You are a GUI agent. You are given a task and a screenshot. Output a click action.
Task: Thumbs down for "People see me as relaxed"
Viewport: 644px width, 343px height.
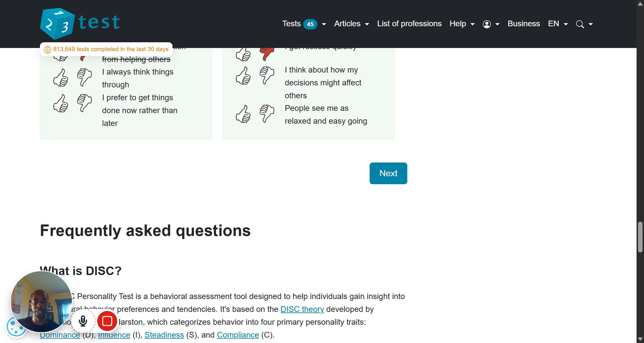[267, 114]
